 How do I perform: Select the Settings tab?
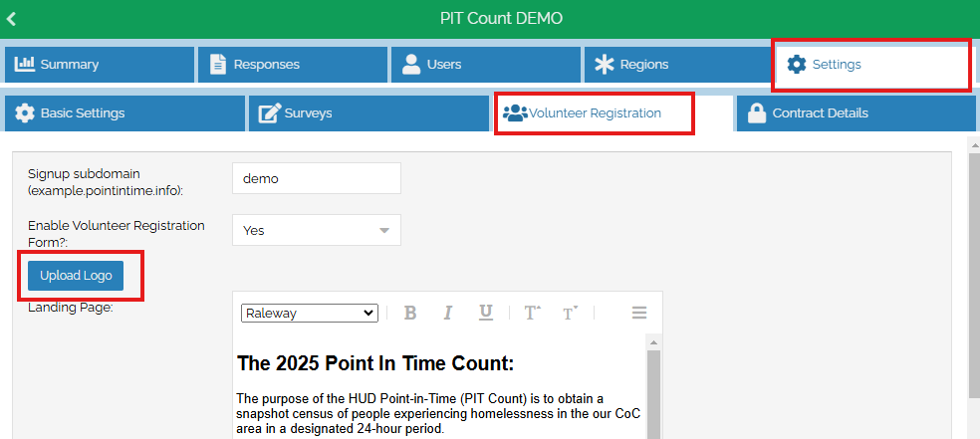pyautogui.click(x=871, y=65)
